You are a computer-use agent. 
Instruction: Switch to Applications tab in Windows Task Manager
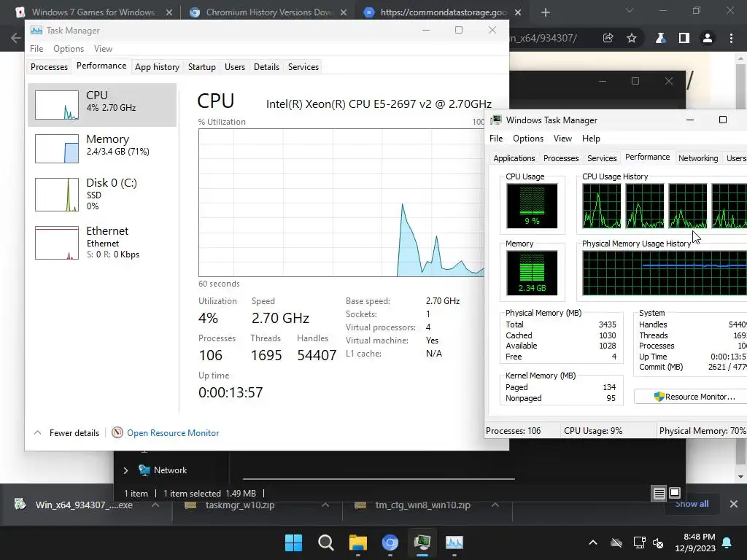pyautogui.click(x=514, y=158)
